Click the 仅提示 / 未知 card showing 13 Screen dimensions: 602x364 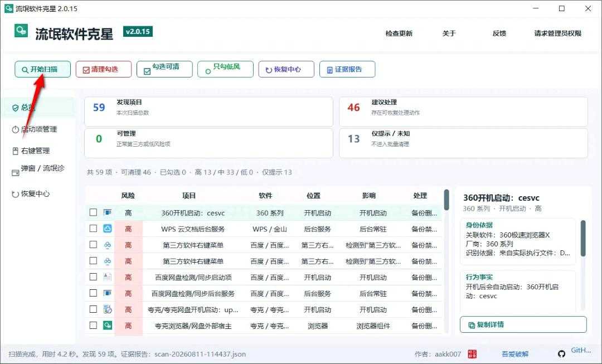pyautogui.click(x=463, y=143)
